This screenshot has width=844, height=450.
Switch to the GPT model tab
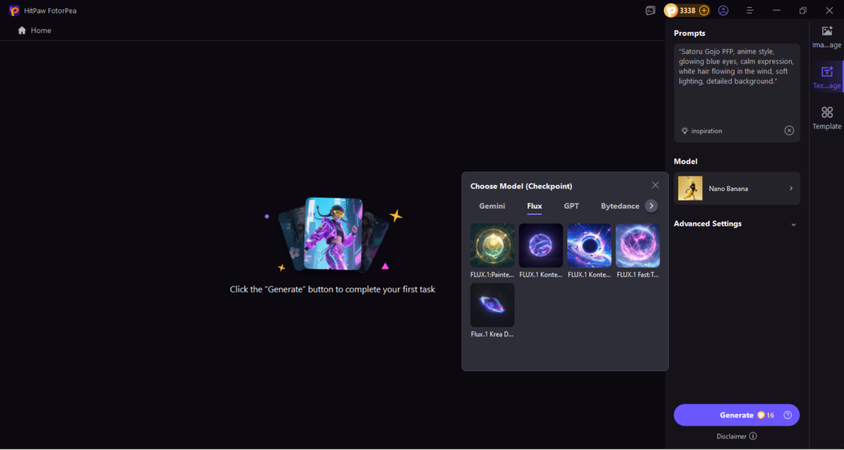pos(571,206)
